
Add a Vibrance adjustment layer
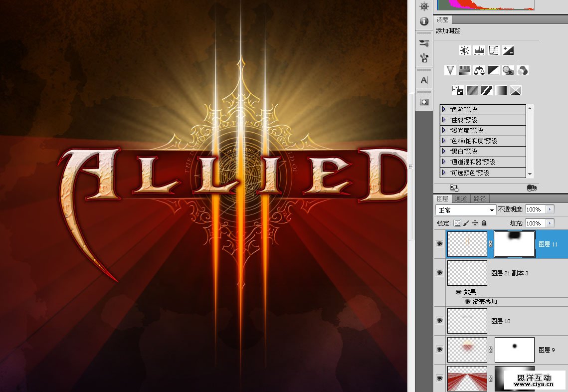point(450,70)
